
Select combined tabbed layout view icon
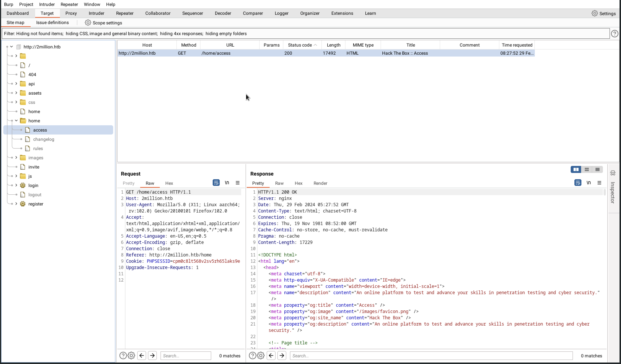(x=597, y=169)
